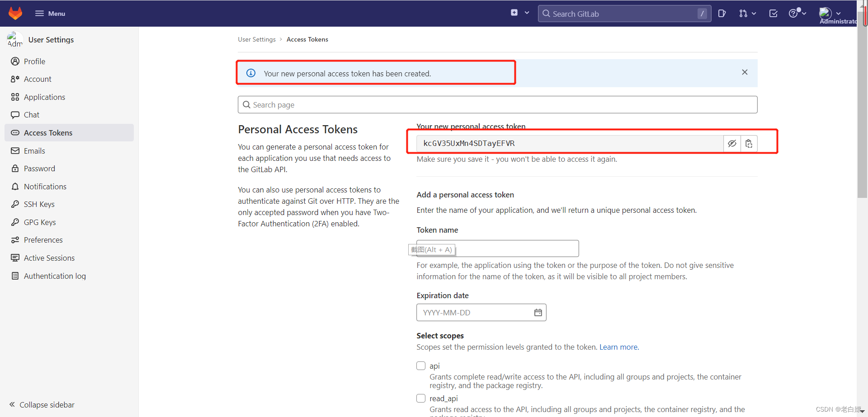This screenshot has height=417, width=868.
Task: Click the User Settings breadcrumb link
Action: pos(257,39)
